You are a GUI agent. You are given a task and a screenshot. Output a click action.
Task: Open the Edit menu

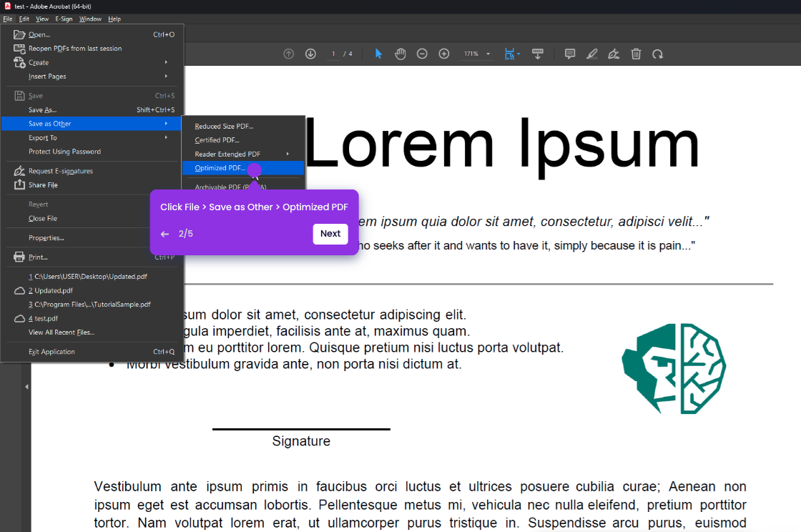click(x=24, y=19)
